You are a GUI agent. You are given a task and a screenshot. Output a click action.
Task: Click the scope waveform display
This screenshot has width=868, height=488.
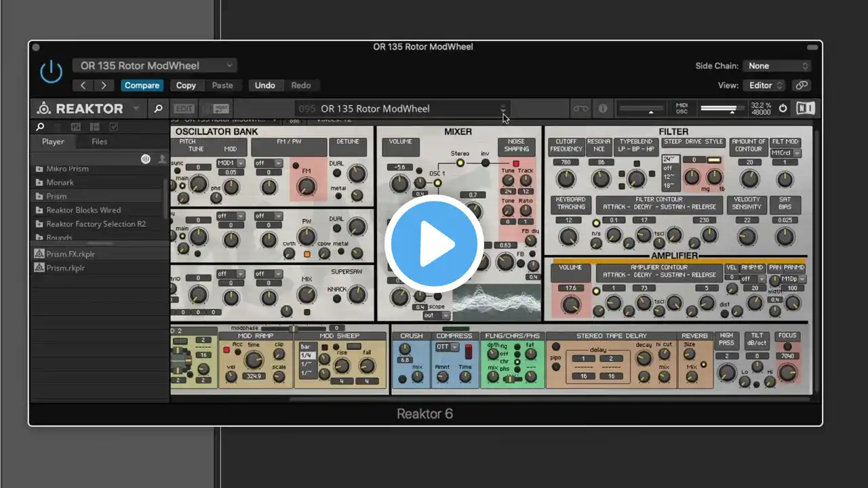(x=496, y=302)
